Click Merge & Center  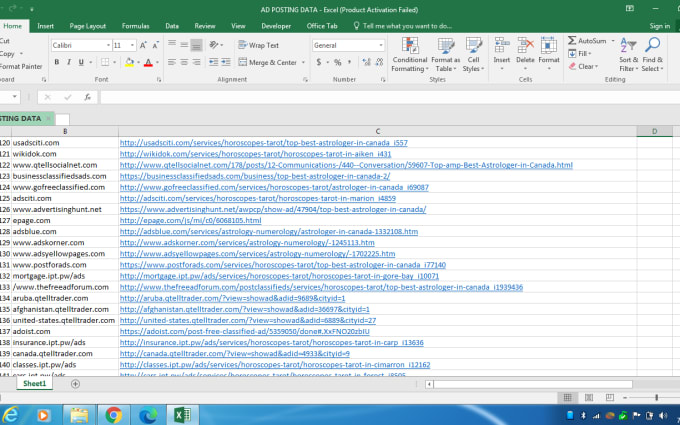click(268, 62)
